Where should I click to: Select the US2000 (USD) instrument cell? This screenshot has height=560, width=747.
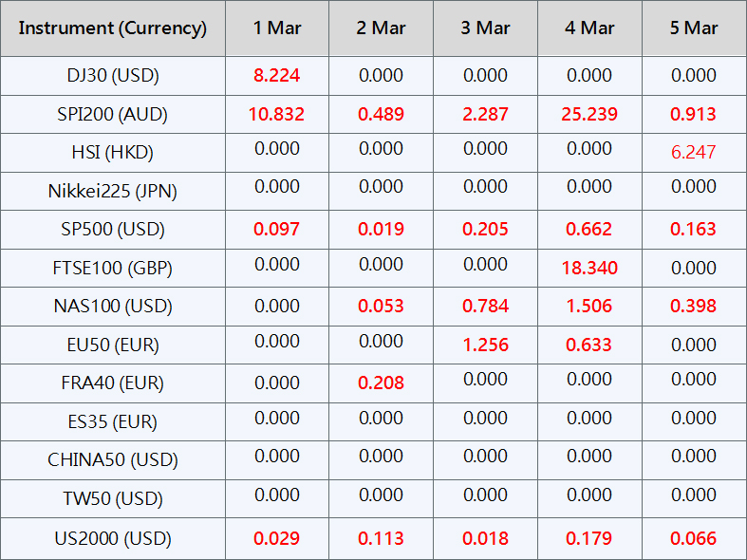113,538
